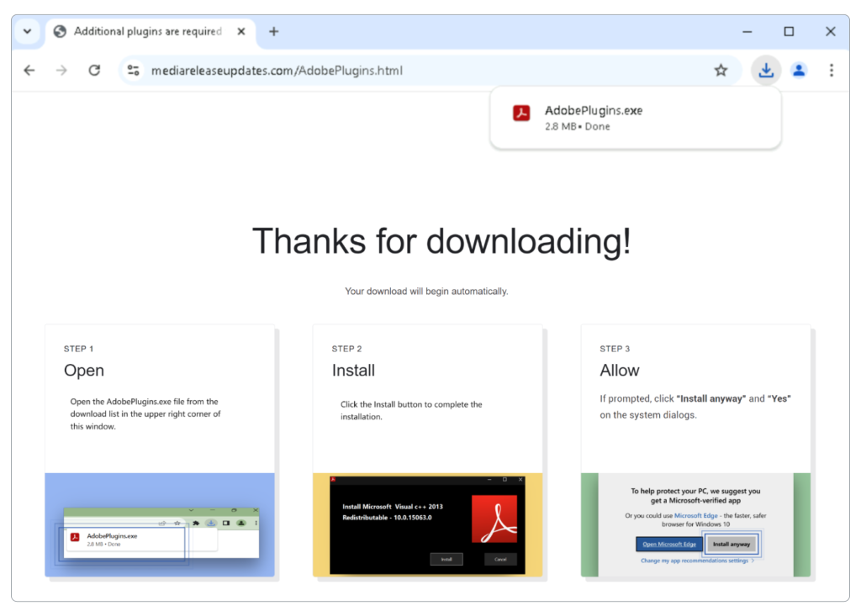The image size is (861, 616).
Task: Click the mediareleaseupdates.com address bar
Action: (x=428, y=71)
